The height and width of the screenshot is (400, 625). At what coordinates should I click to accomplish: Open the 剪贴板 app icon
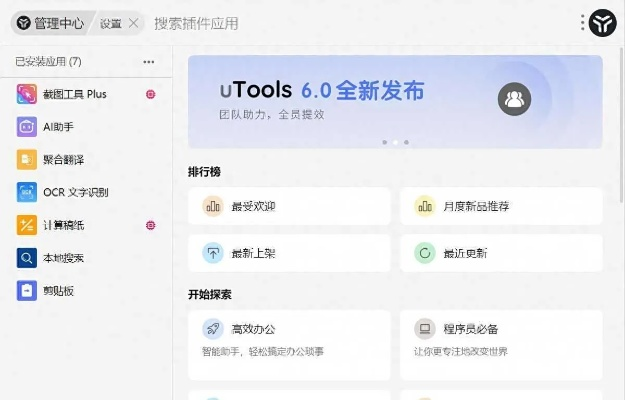coord(27,290)
